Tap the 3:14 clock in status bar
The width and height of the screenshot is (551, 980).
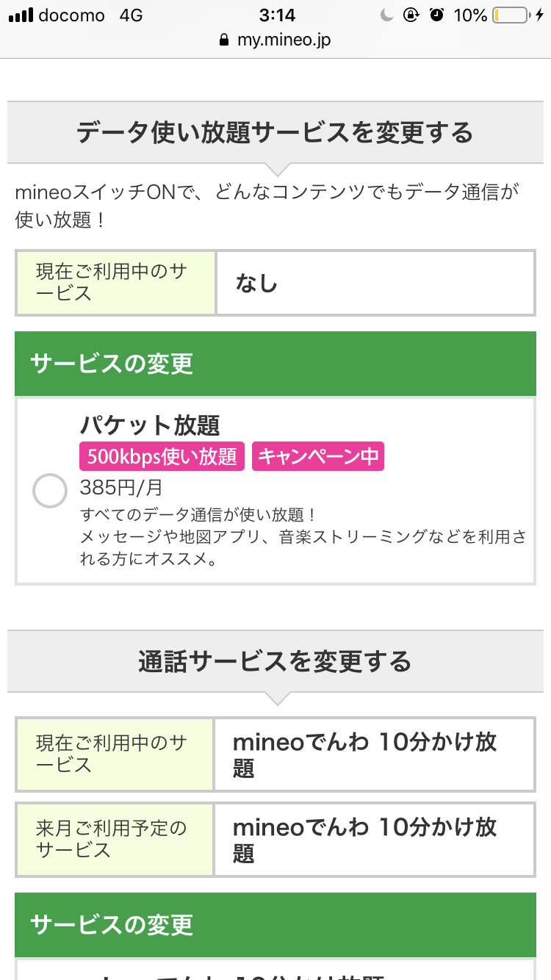tap(277, 15)
